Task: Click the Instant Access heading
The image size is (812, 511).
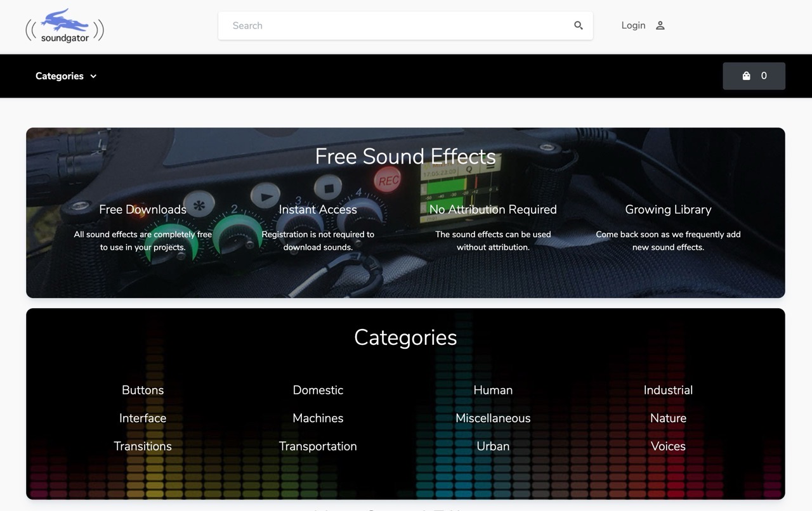Action: coord(318,209)
